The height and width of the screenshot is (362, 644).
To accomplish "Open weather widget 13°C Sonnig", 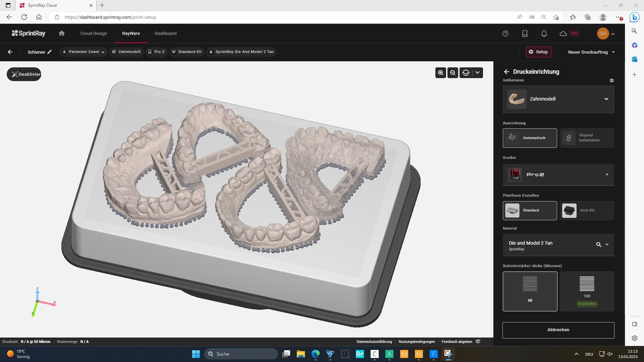I will coord(18,354).
